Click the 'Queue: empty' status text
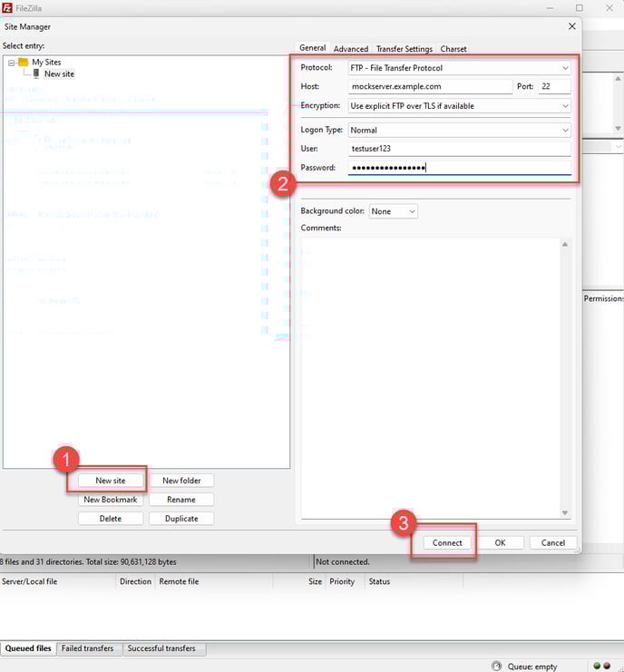 pyautogui.click(x=532, y=667)
